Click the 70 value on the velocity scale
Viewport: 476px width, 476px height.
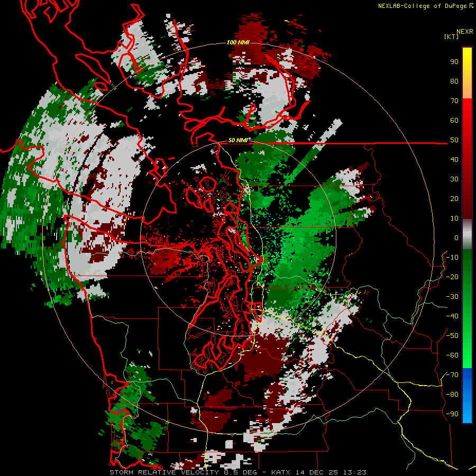tap(454, 101)
